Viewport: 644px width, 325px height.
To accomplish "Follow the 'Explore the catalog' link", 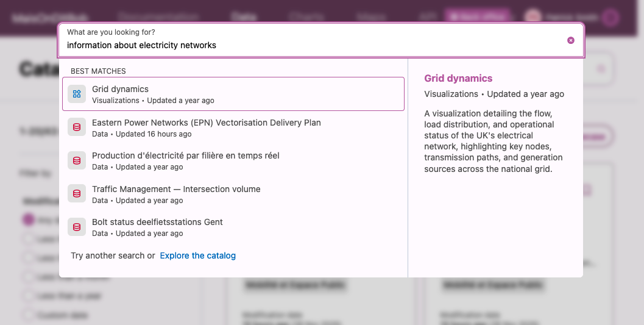I will (197, 255).
